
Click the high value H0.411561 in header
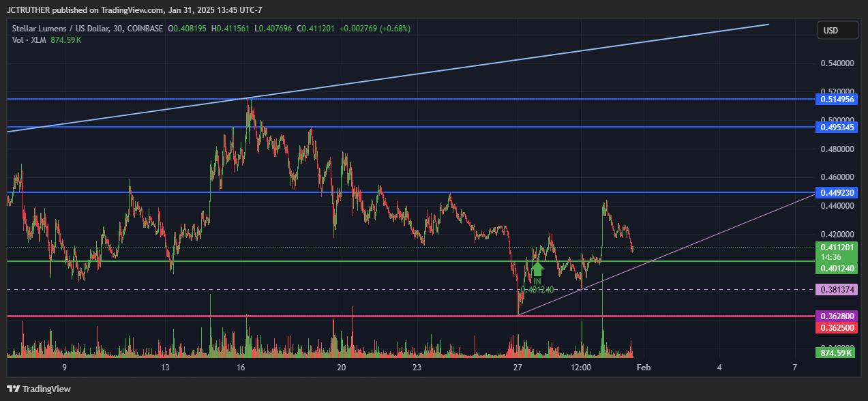232,29
